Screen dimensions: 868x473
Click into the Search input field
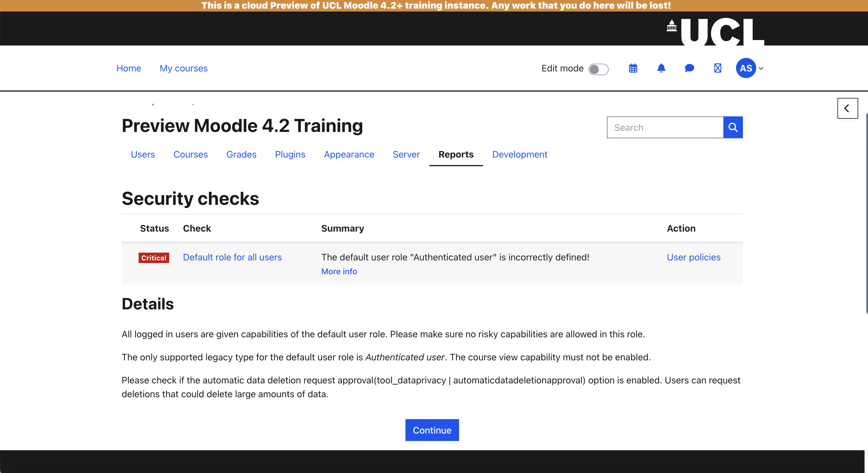coord(665,127)
